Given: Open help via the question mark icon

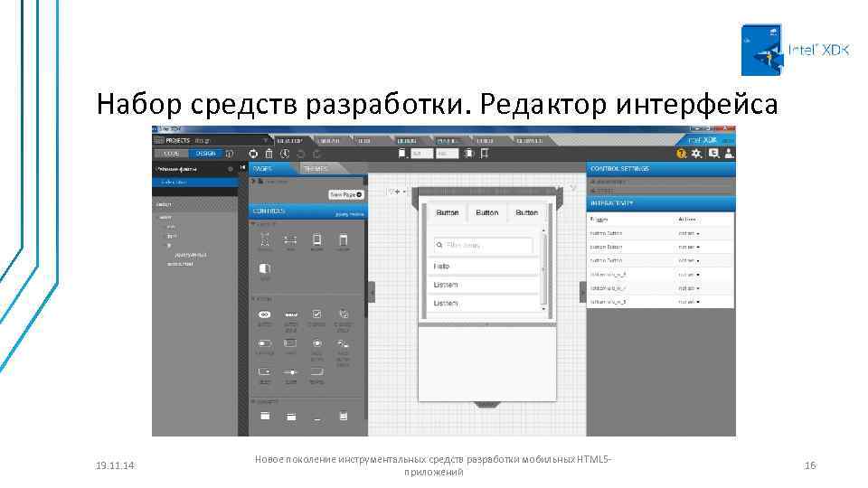Looking at the screenshot, I should (682, 154).
